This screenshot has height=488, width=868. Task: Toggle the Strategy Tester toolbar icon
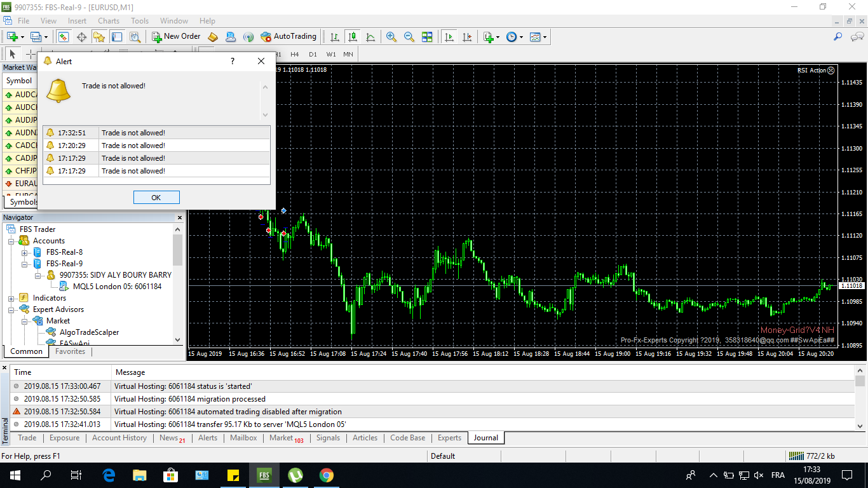coord(135,37)
